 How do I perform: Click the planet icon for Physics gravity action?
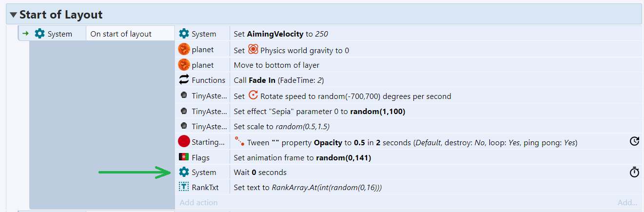184,50
